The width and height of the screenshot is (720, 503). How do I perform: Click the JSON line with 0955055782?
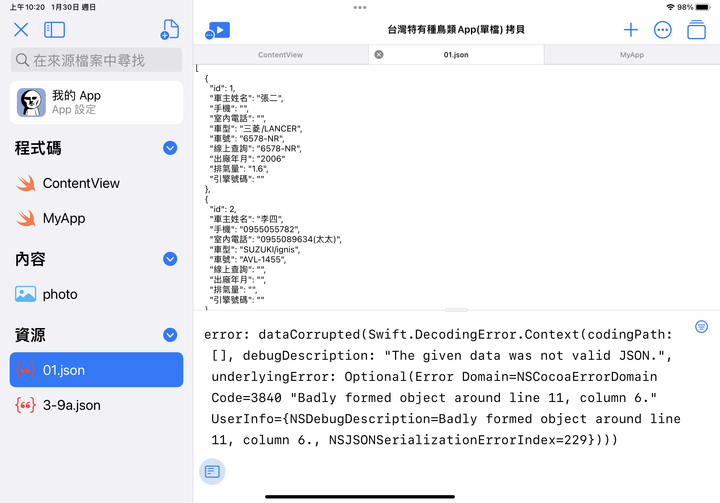tap(255, 229)
